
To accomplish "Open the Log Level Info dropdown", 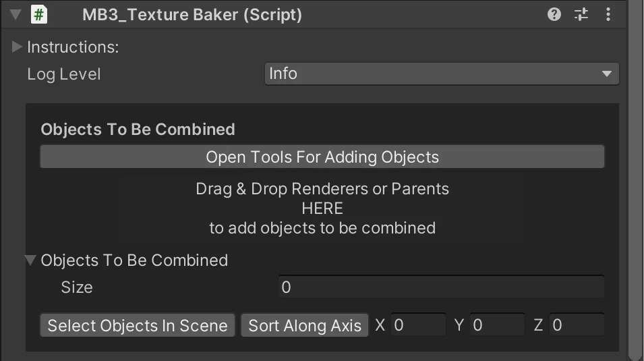I will pyautogui.click(x=441, y=74).
